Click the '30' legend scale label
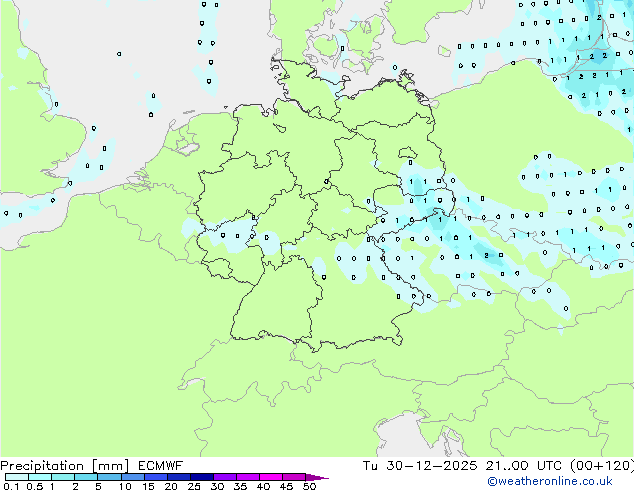Image resolution: width=634 pixels, height=490 pixels. click(217, 486)
